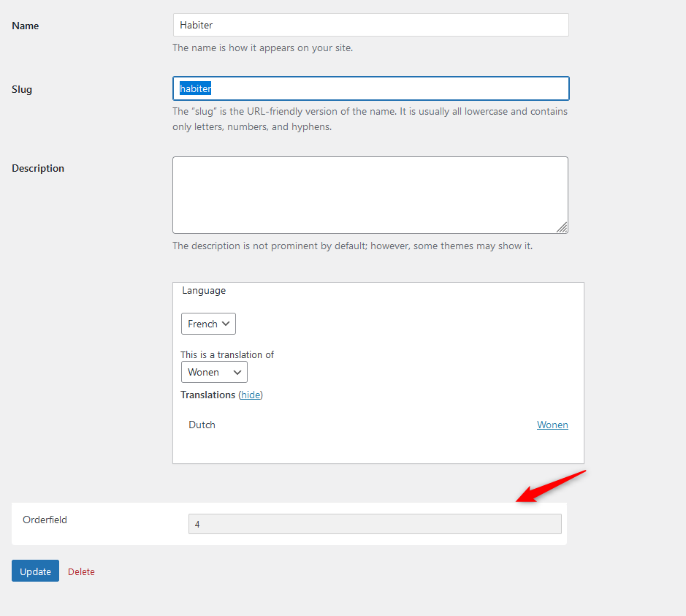Click inside the empty Description textarea
Screen dimensions: 686x616
click(370, 195)
